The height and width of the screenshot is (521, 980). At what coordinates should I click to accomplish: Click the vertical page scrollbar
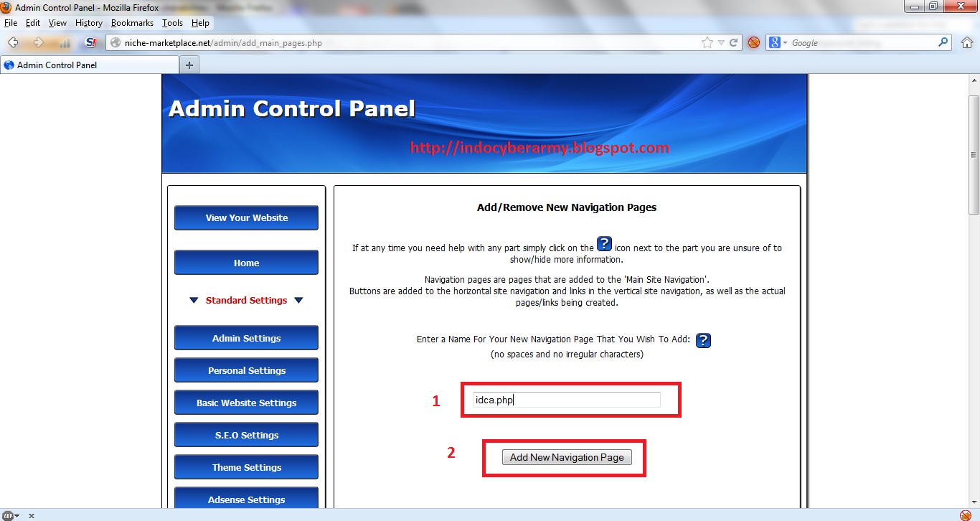[x=974, y=154]
